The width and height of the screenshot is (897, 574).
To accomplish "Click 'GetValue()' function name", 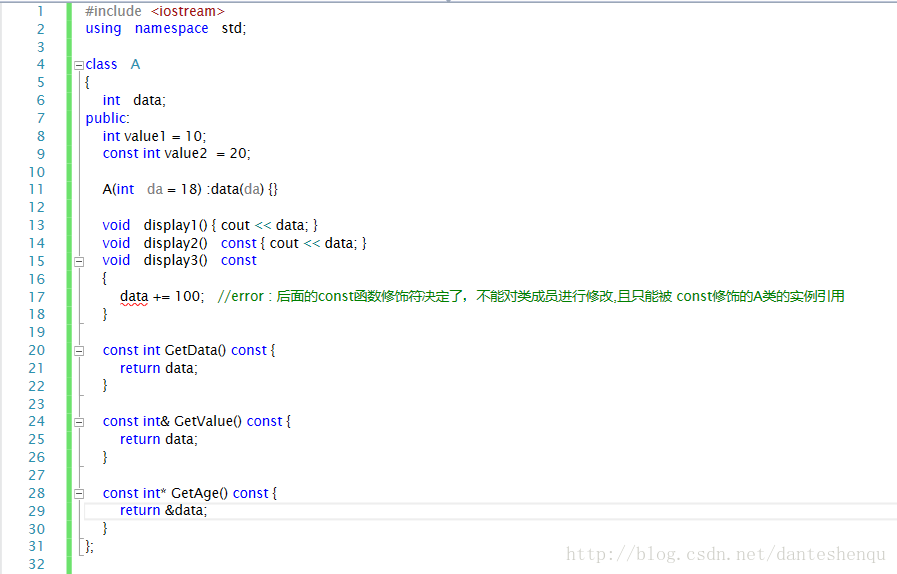I will coord(208,421).
